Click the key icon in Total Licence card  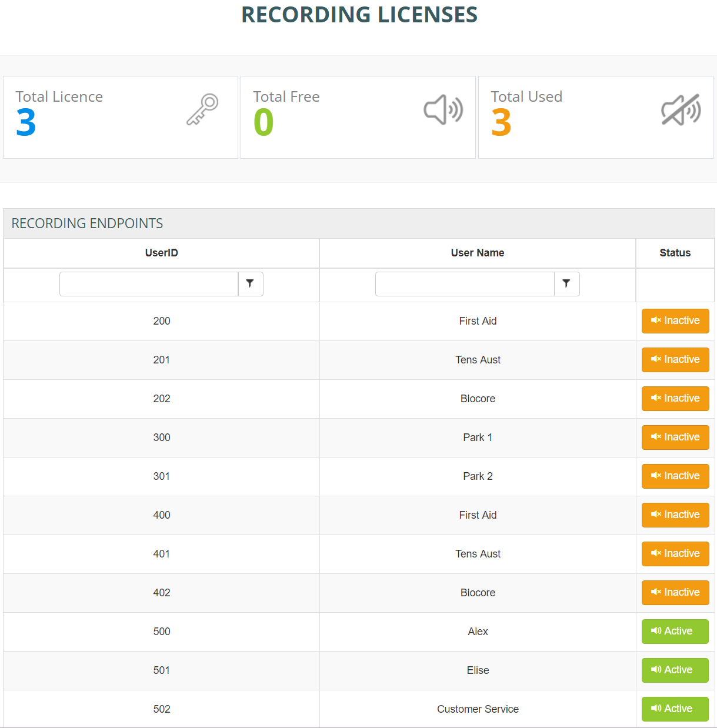tap(202, 109)
